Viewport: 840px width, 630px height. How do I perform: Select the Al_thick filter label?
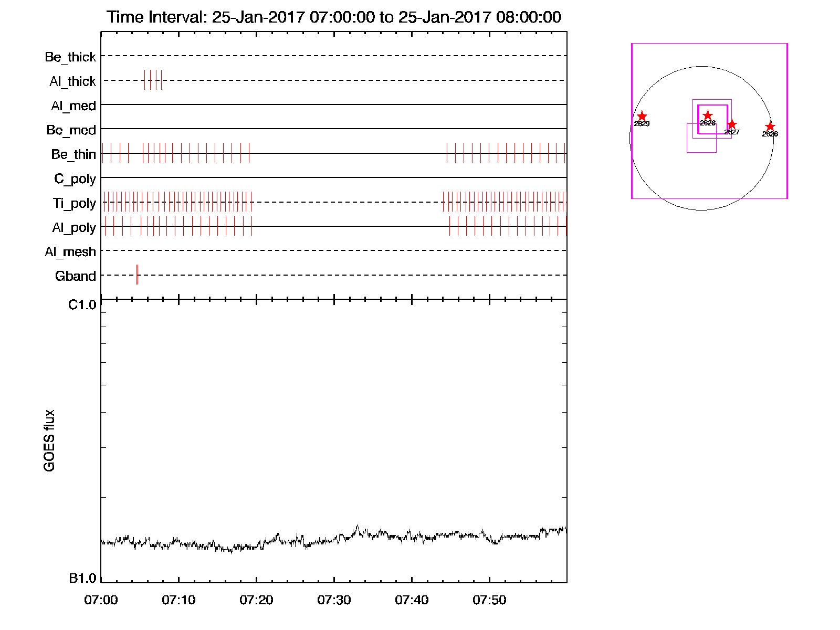pyautogui.click(x=72, y=81)
